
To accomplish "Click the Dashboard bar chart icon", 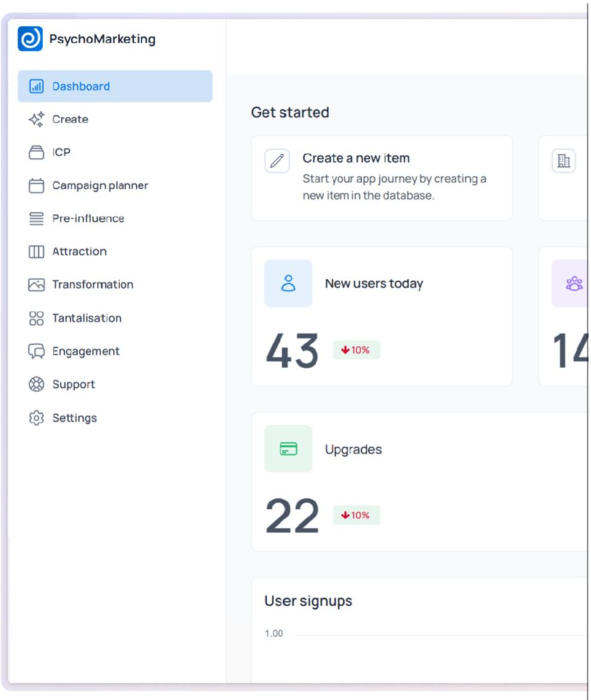I will [x=36, y=86].
